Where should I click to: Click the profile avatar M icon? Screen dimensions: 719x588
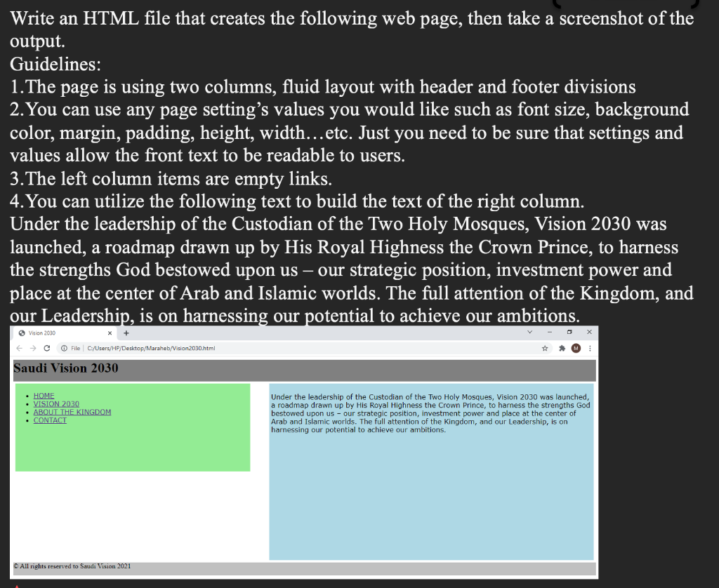pyautogui.click(x=576, y=348)
